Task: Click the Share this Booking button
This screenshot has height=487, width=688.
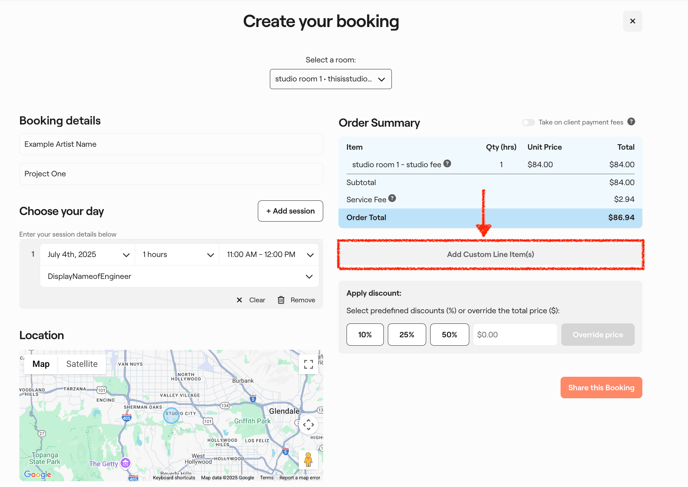Action: [x=601, y=388]
